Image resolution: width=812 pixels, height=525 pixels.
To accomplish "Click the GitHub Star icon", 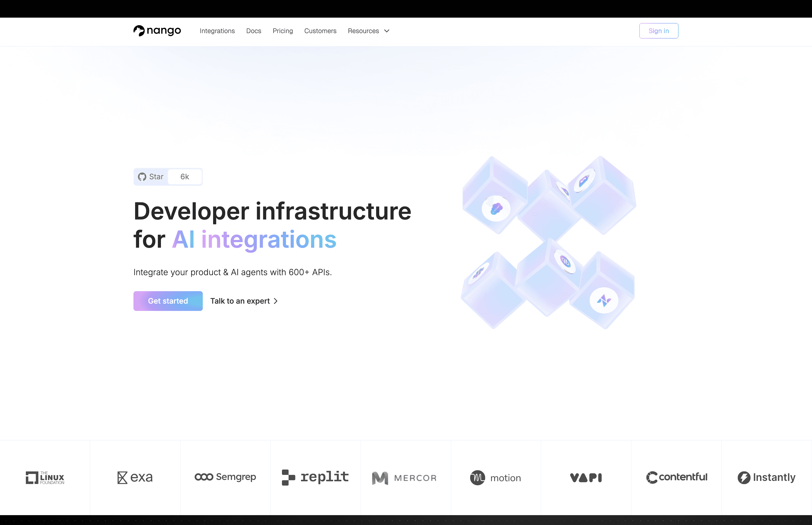I will (x=142, y=176).
